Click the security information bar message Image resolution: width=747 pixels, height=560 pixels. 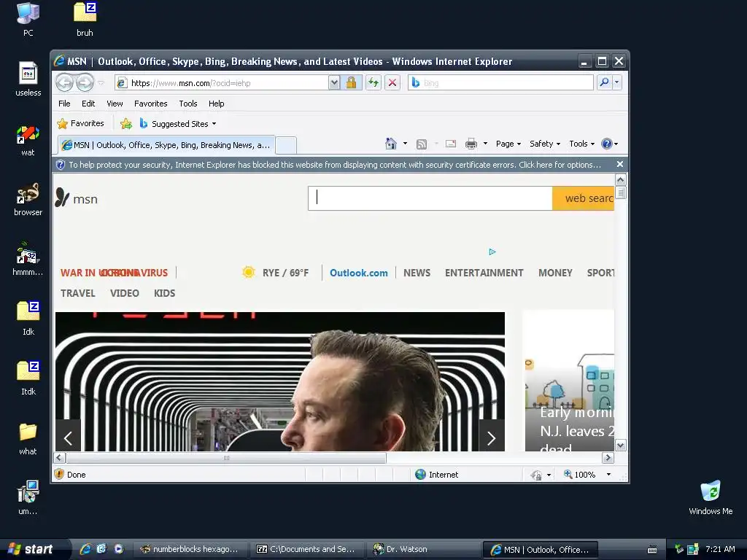point(334,165)
